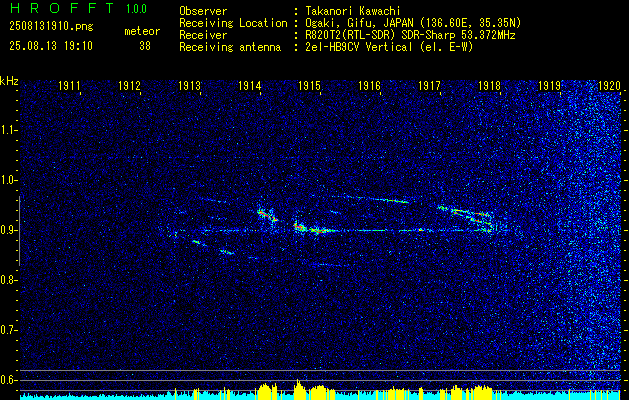629x400 pixels.
Task: Click time axis marker 1920
Action: tap(609, 85)
